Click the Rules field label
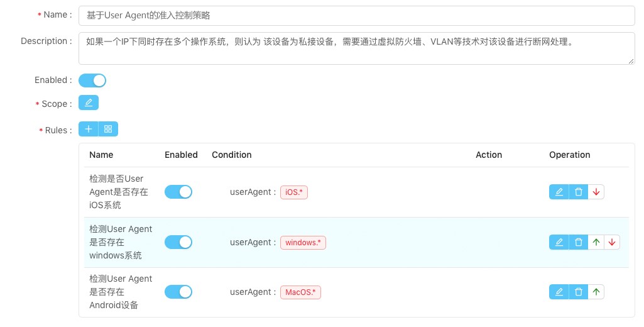Screen dimensions: 644x327 [56, 130]
